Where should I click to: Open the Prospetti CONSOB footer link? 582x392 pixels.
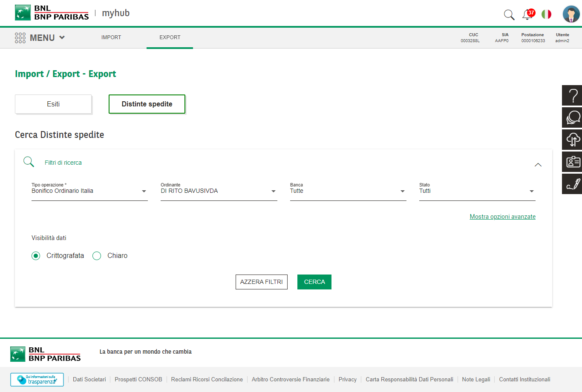(138, 379)
